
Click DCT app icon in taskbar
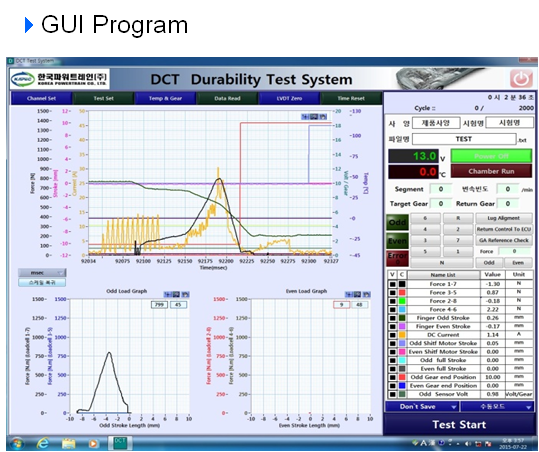[120, 443]
